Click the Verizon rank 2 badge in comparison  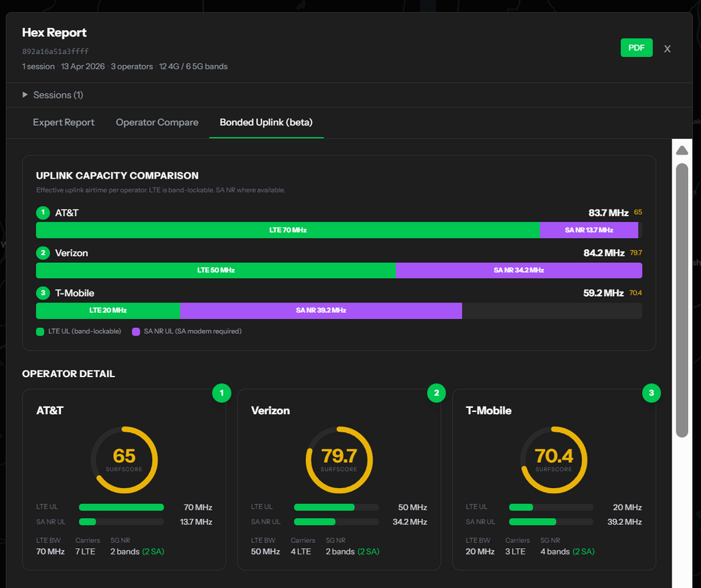[x=43, y=253]
